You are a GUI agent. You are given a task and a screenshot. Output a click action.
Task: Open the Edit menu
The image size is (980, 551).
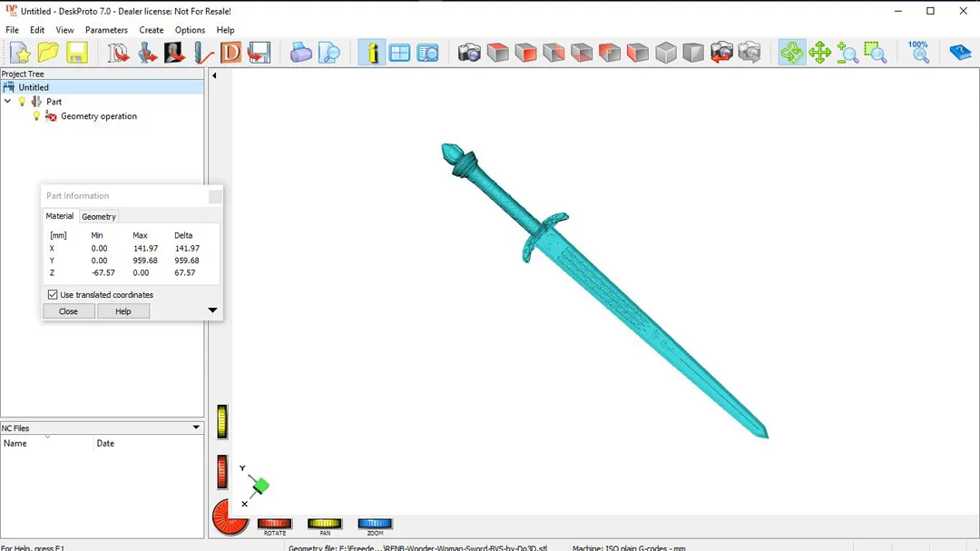(x=37, y=30)
